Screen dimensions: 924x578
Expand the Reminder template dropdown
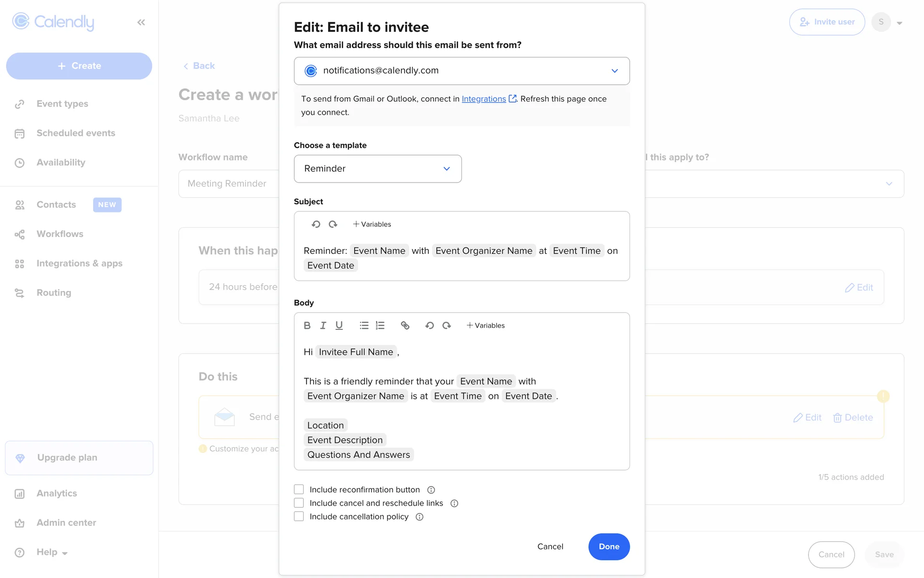(x=377, y=169)
